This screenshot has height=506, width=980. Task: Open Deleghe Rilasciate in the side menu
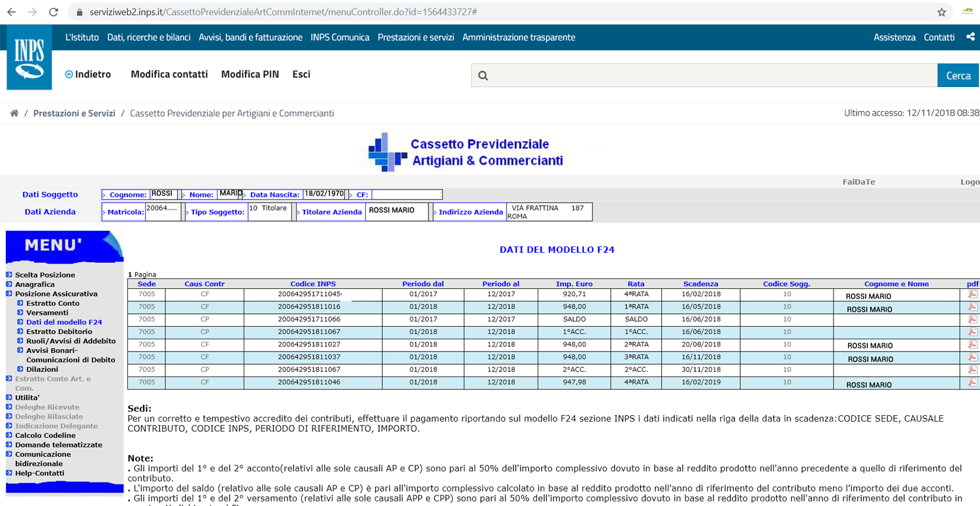tap(49, 416)
